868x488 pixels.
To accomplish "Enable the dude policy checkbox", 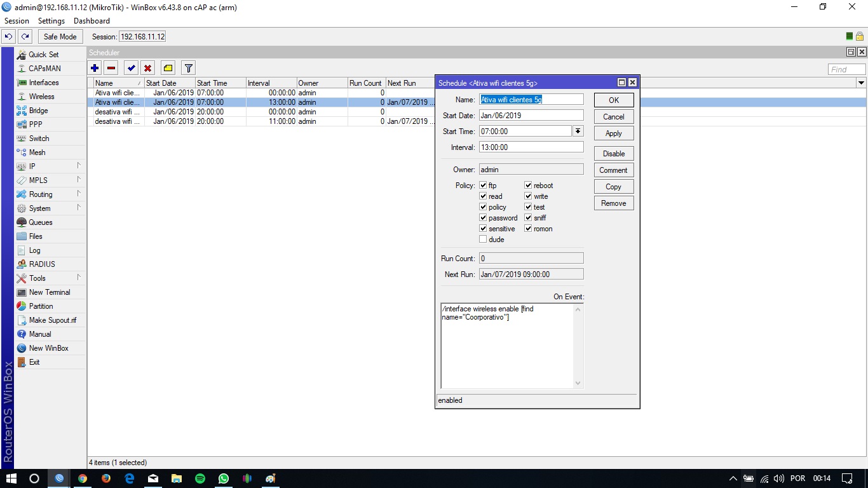I will (483, 240).
